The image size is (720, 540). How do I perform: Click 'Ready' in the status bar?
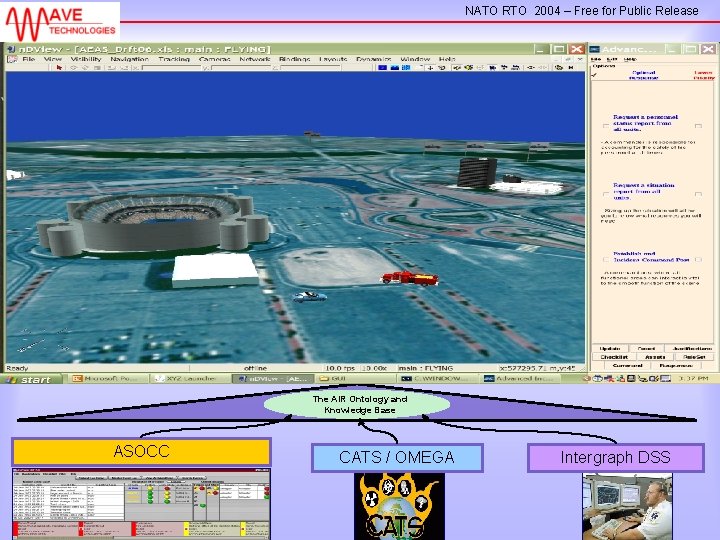pos(17,368)
